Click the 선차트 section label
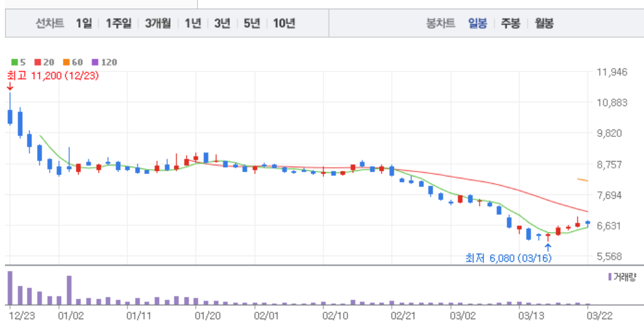This screenshot has width=644, height=332. [50, 23]
